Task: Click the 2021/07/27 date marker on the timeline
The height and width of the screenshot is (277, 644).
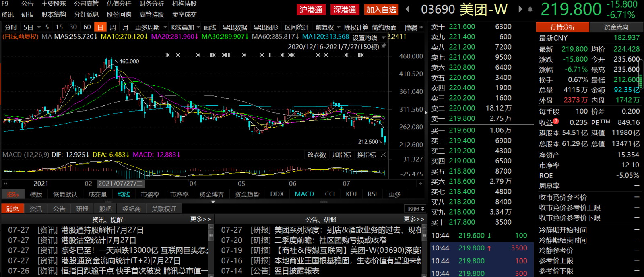Action: [x=120, y=184]
